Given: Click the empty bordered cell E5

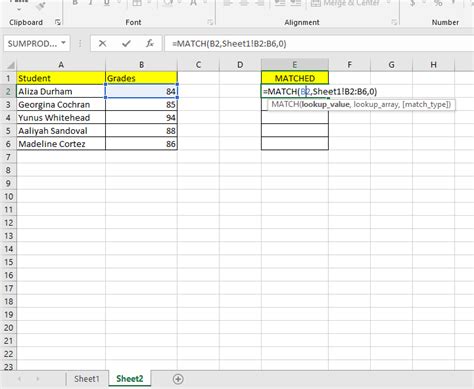Looking at the screenshot, I should point(295,131).
